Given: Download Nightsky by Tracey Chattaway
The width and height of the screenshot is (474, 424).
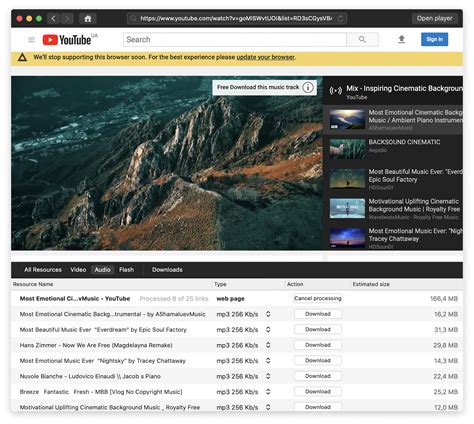Looking at the screenshot, I should pyautogui.click(x=318, y=361).
